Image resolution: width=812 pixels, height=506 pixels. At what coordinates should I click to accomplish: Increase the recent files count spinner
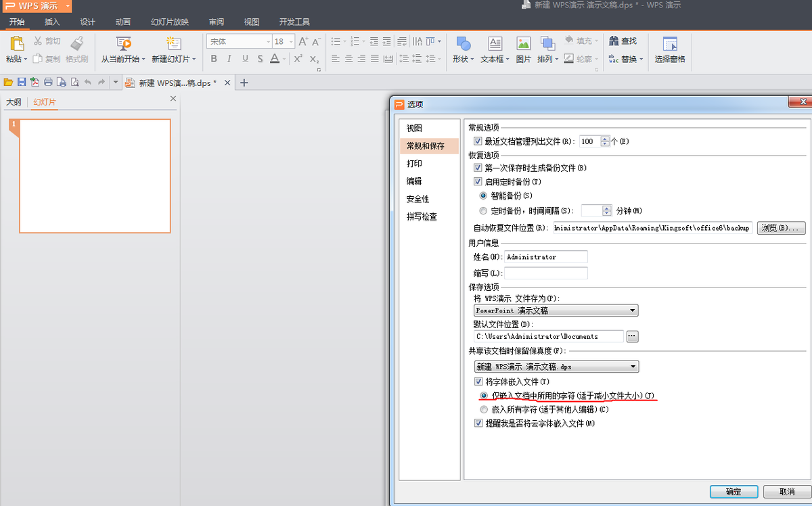click(x=605, y=139)
